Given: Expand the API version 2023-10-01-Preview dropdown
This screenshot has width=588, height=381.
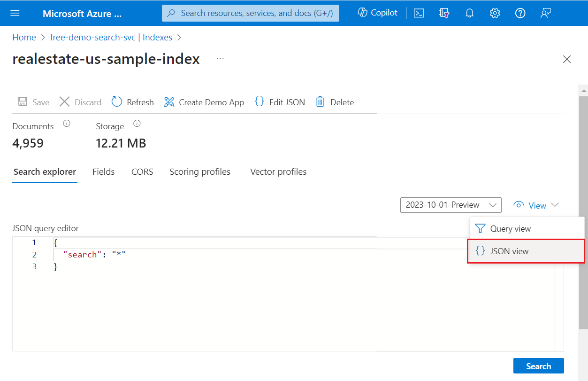Looking at the screenshot, I should click(451, 205).
